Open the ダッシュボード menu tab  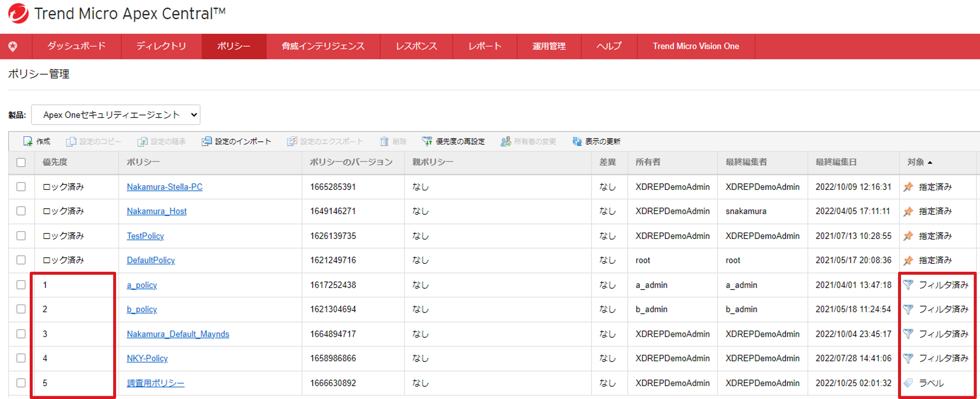point(76,46)
